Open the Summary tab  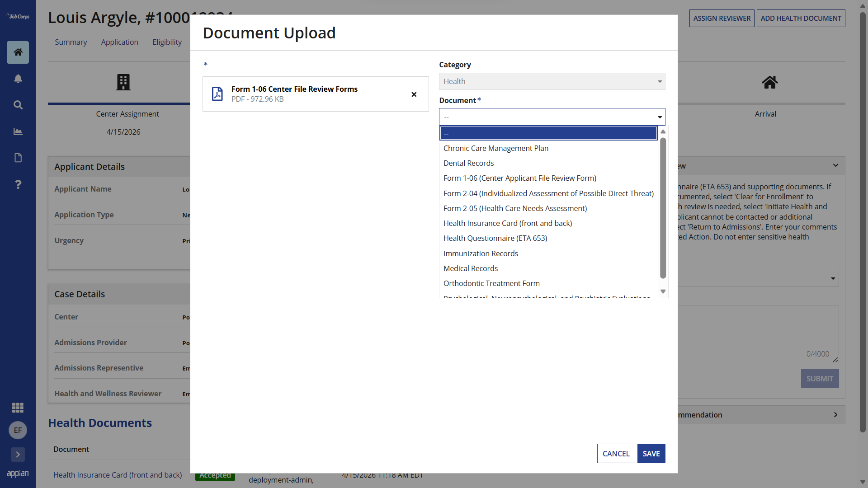(x=71, y=42)
